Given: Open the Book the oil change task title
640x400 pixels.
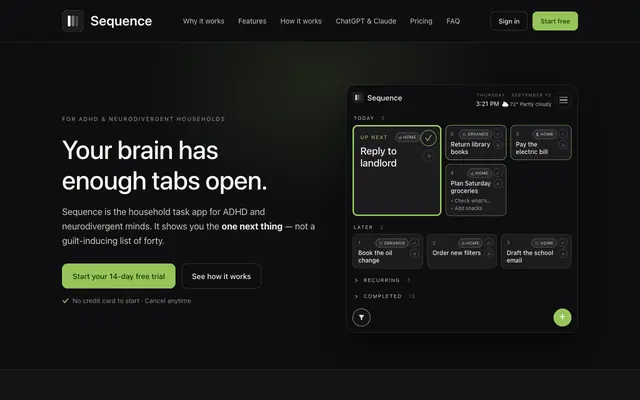Looking at the screenshot, I should tap(375, 256).
